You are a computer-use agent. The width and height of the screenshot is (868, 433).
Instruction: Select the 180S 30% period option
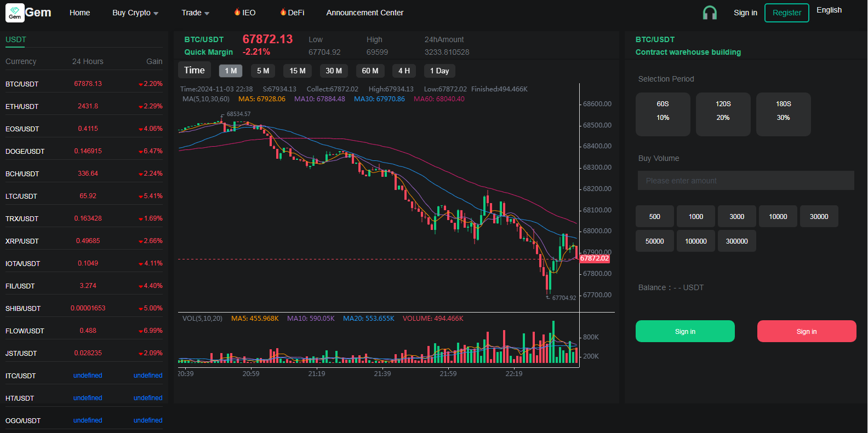click(783, 114)
